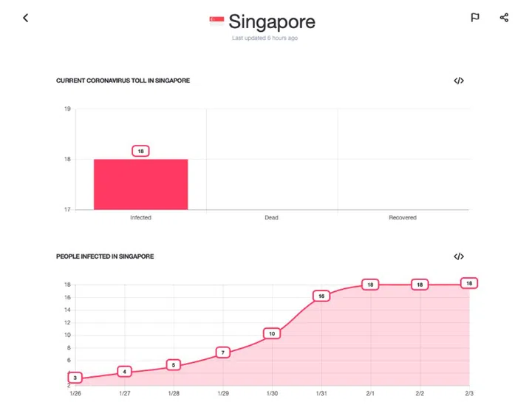Click the Last updated 6 hours ago text
Screen dimensions: 532x405
pyautogui.click(x=265, y=38)
